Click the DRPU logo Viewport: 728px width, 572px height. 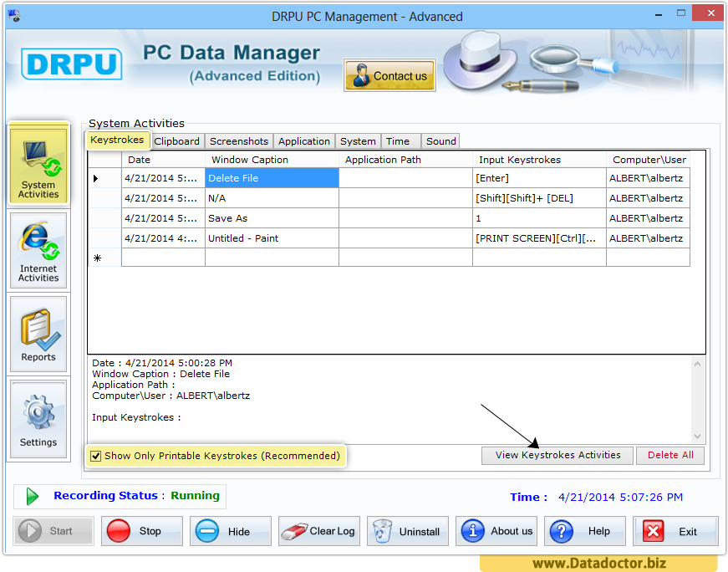coord(72,64)
